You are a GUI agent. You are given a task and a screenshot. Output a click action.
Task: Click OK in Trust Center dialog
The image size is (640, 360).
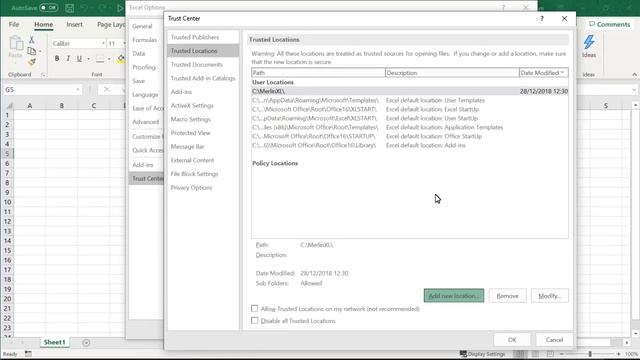512,340
